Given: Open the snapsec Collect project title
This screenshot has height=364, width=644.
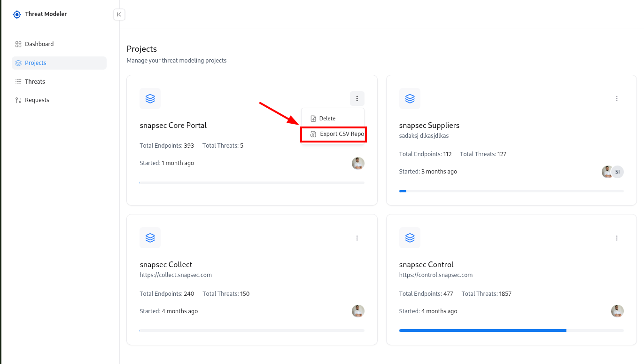Looking at the screenshot, I should pyautogui.click(x=166, y=265).
